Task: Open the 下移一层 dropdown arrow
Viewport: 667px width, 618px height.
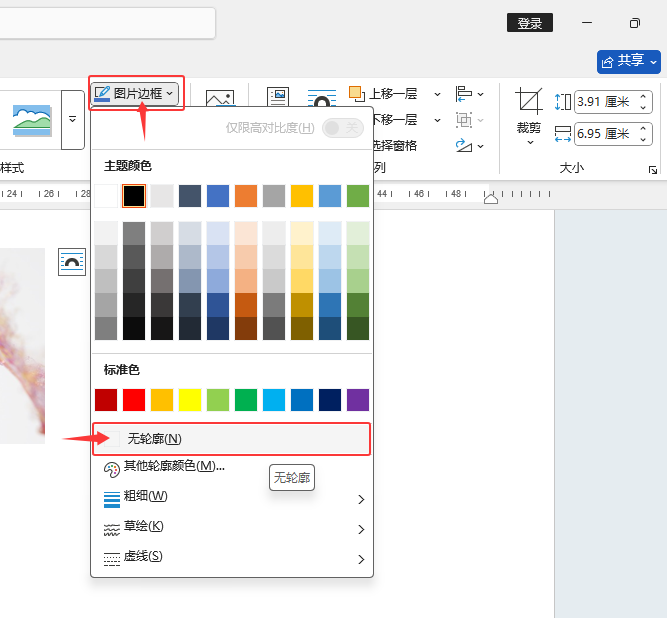Action: click(437, 120)
